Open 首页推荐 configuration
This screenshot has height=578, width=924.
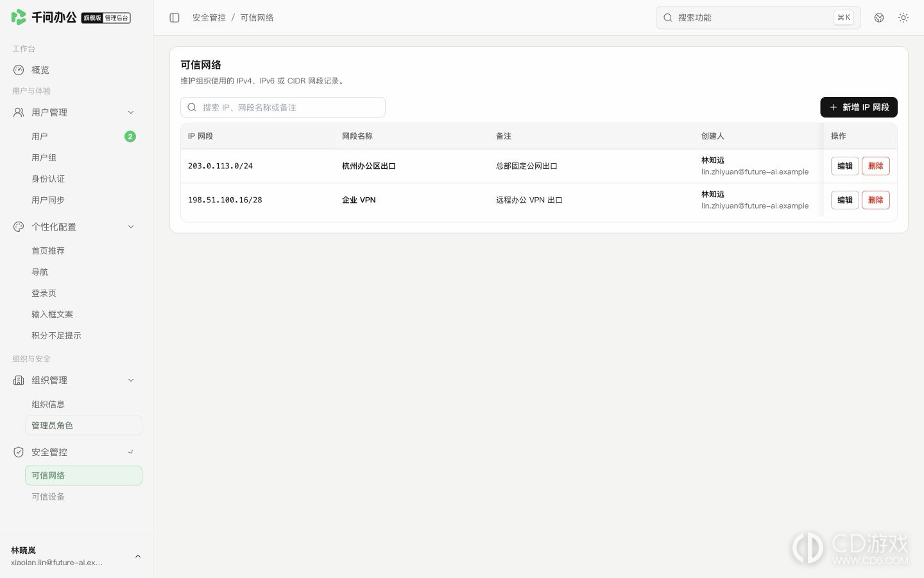pyautogui.click(x=83, y=250)
